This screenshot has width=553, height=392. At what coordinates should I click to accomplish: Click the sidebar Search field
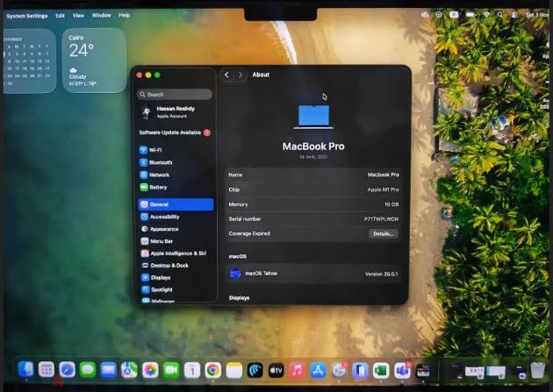(175, 94)
